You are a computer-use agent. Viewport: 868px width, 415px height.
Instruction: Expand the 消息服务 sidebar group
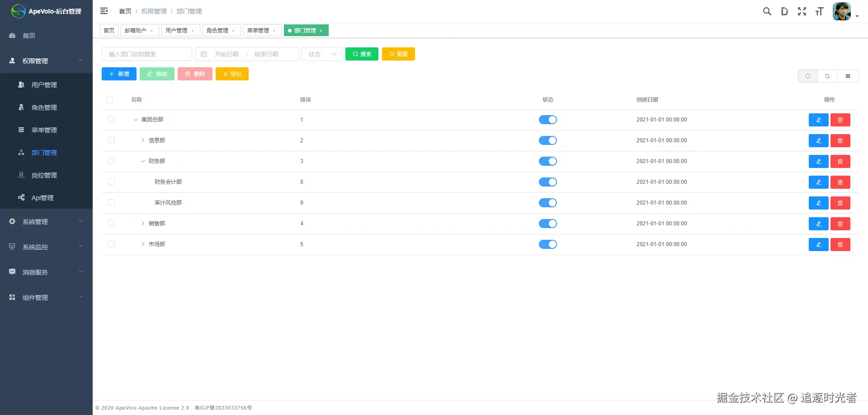coord(46,272)
